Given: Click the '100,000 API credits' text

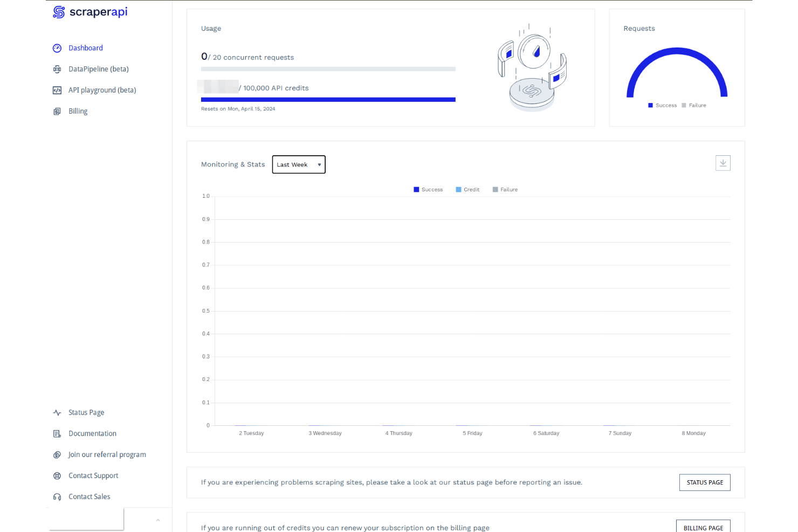Looking at the screenshot, I should point(276,88).
